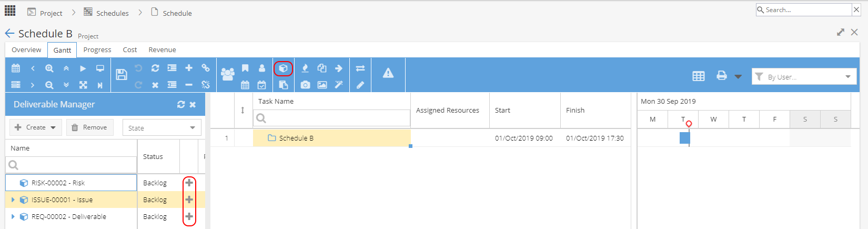Open the Revenue tab
The width and height of the screenshot is (868, 229).
tap(162, 50)
